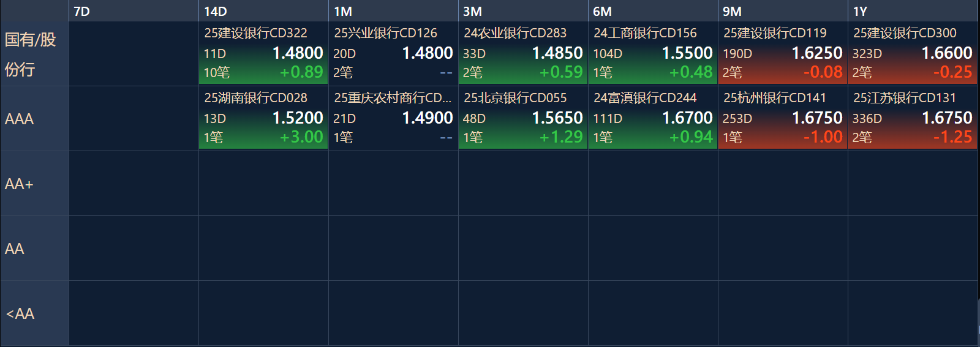The image size is (980, 347).
Task: Select the AA rating row label
Action: click(34, 248)
